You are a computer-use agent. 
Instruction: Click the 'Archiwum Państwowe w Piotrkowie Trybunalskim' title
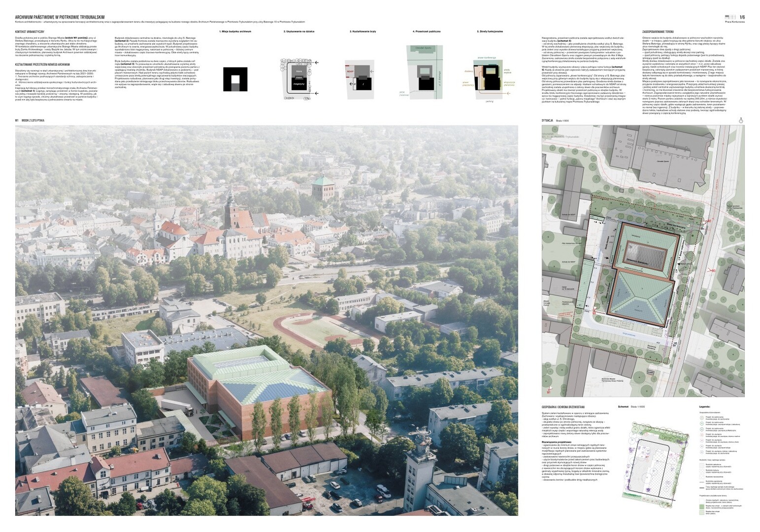coord(60,17)
